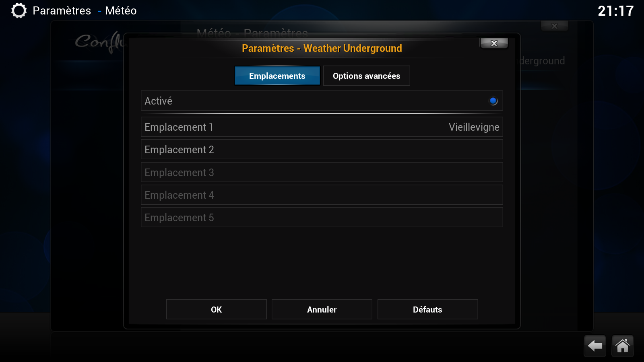Close the Weather Underground settings dialog

click(494, 43)
